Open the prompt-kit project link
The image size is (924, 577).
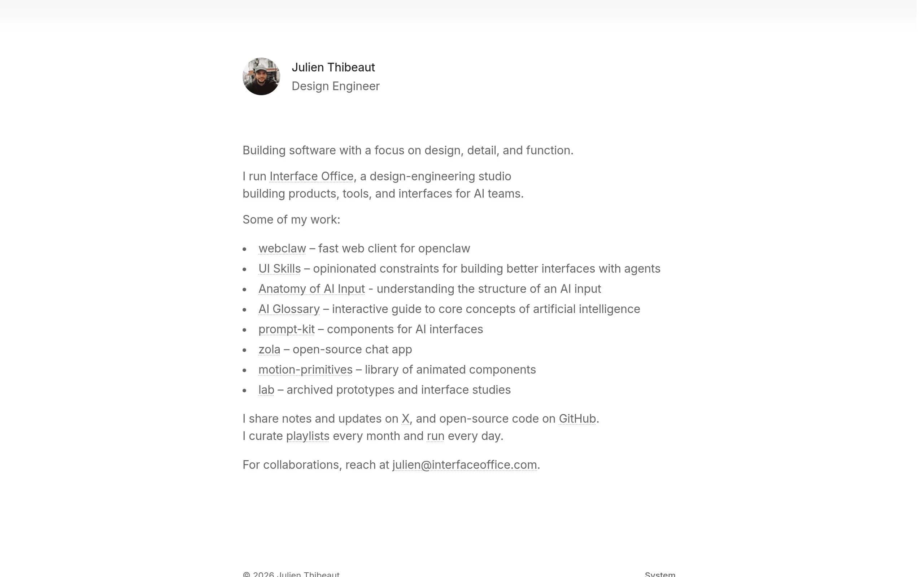[286, 329]
